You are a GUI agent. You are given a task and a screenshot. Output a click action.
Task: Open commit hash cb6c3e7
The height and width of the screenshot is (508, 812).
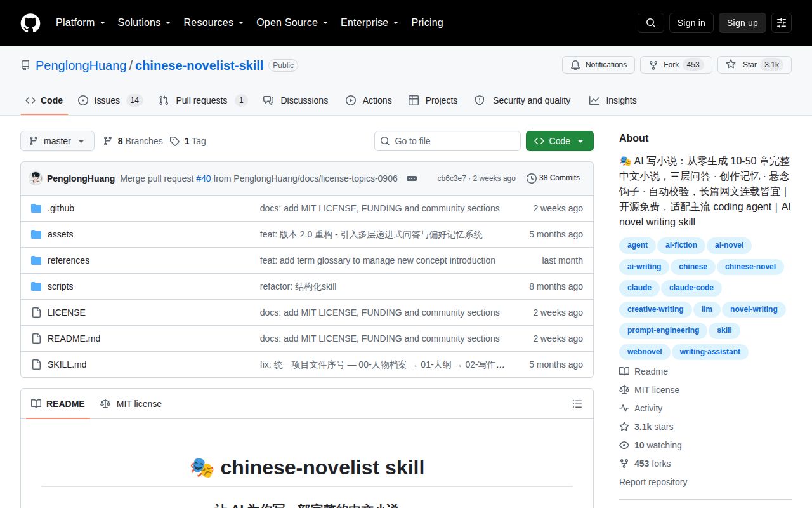pyautogui.click(x=452, y=178)
